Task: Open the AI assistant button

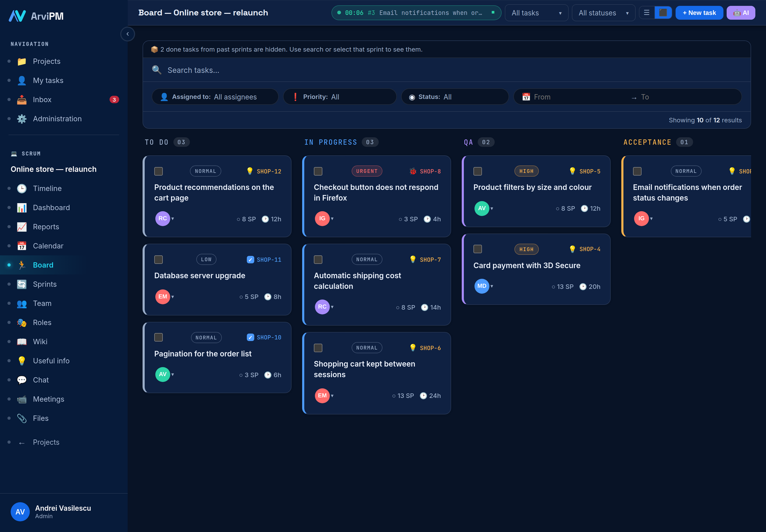Action: point(741,13)
